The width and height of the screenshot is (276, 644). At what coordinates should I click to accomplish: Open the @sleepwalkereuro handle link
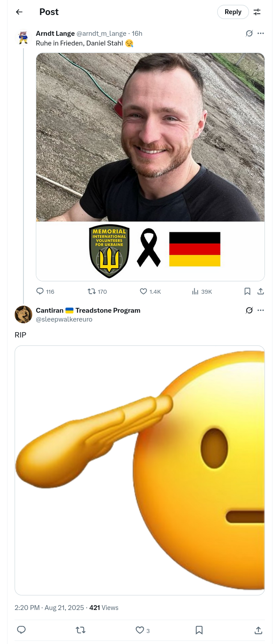[64, 319]
